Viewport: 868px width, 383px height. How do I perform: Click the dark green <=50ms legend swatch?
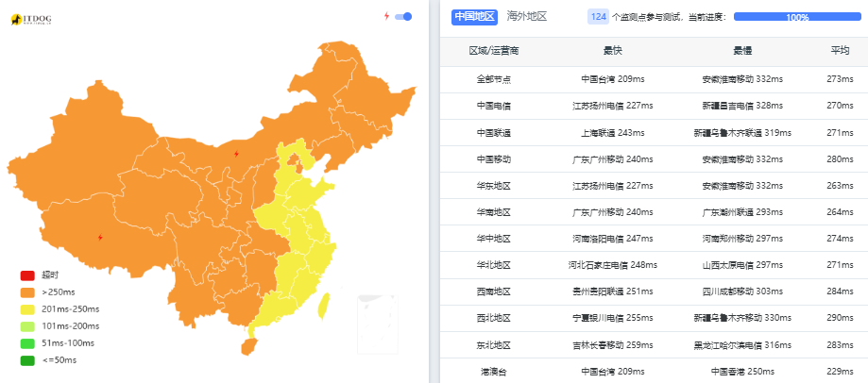point(27,360)
